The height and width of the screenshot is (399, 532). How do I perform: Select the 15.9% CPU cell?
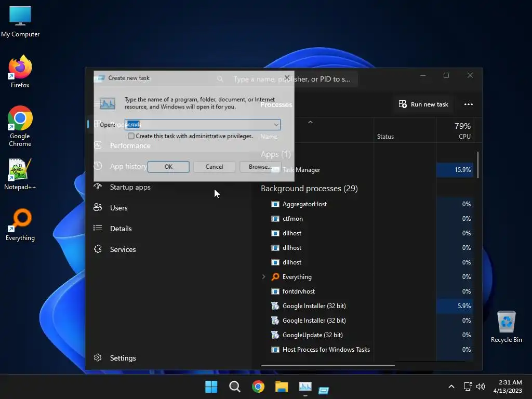(x=455, y=170)
